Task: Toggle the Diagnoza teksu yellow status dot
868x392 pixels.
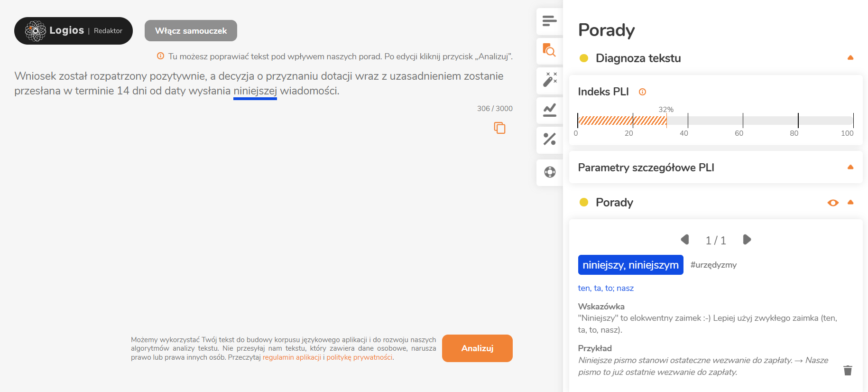Action: coord(583,58)
